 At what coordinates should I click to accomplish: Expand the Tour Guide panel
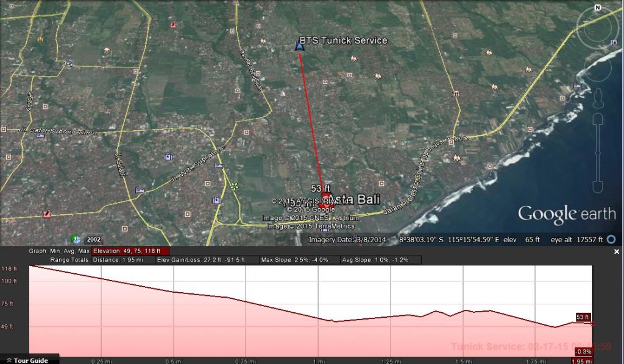pos(29,360)
